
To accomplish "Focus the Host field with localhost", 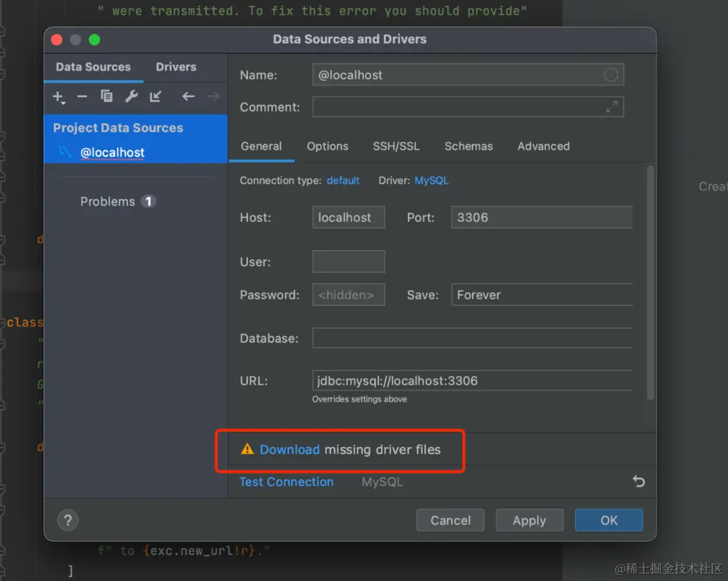I will coord(348,217).
